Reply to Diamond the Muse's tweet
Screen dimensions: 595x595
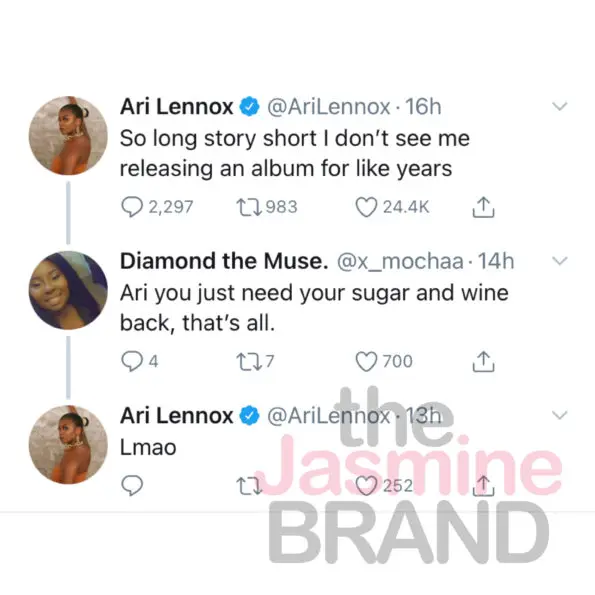tap(132, 361)
